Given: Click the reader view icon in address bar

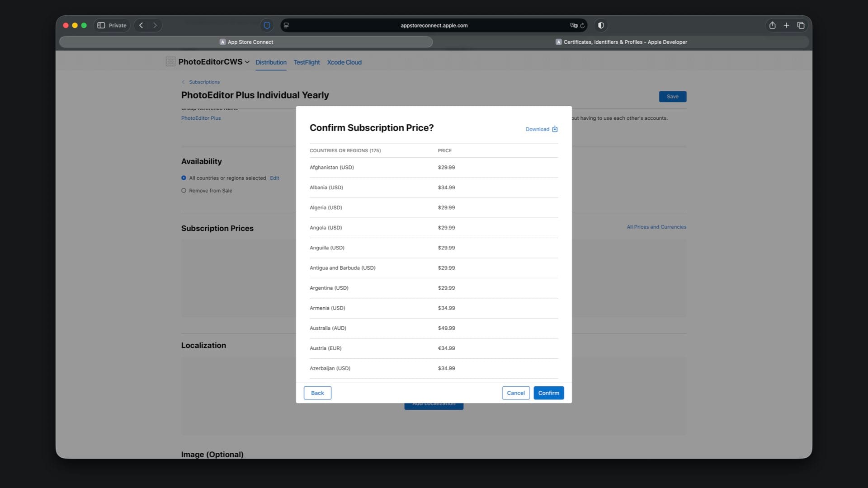Looking at the screenshot, I should tap(286, 25).
